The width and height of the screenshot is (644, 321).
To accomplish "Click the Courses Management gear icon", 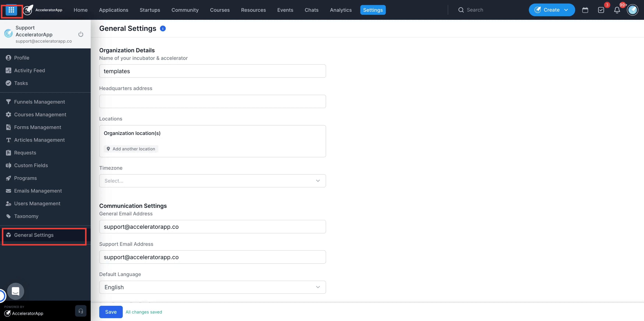I will pyautogui.click(x=8, y=115).
